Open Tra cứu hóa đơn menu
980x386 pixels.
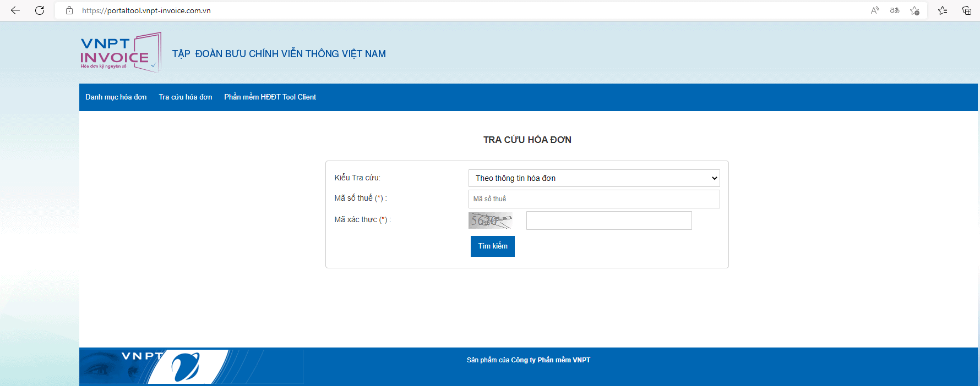click(x=186, y=97)
